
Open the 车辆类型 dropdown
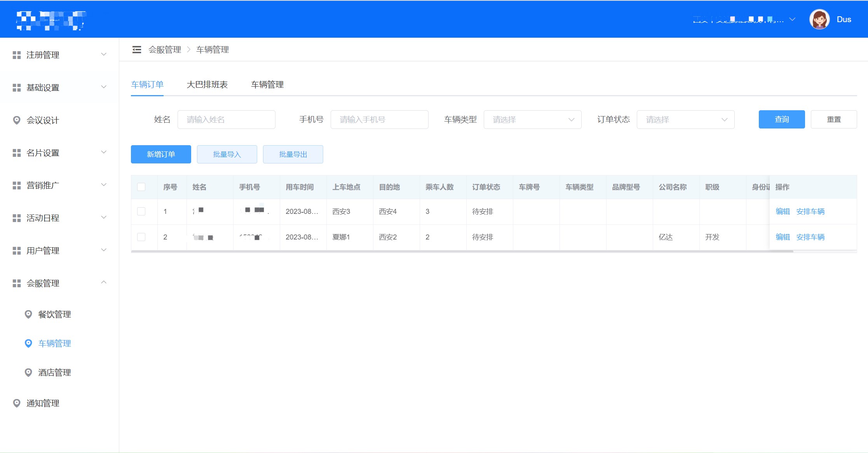click(532, 120)
